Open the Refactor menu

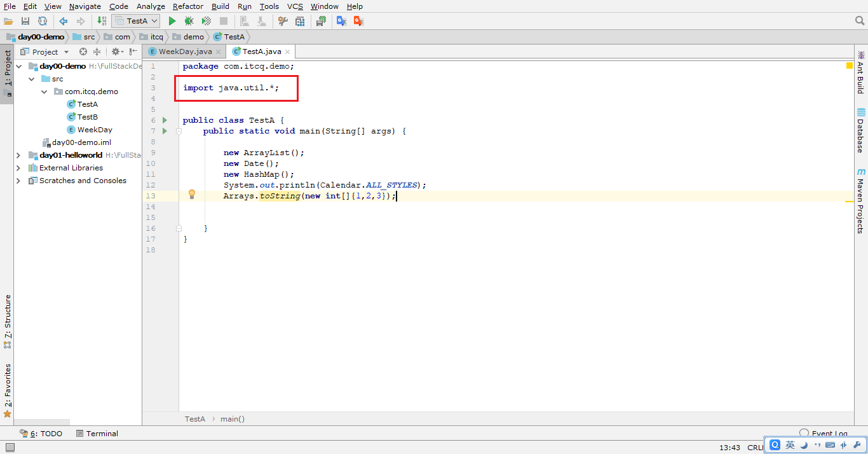[x=188, y=6]
